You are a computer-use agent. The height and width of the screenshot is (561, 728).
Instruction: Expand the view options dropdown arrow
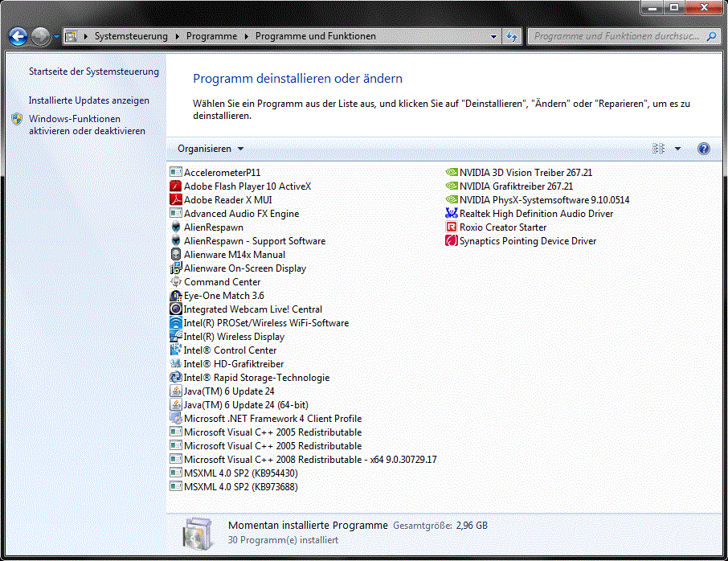(x=677, y=149)
